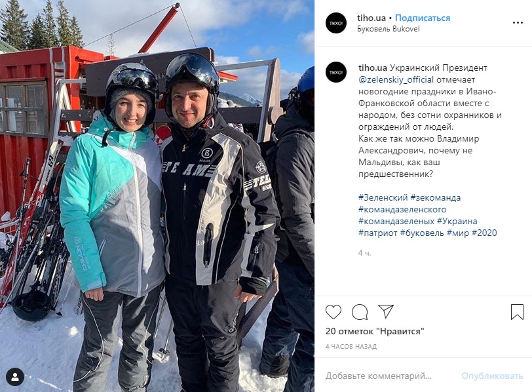Viewport: 532px width, 392px height.
Task: Open @zelenskiy_official profile mention
Action: pos(396,80)
